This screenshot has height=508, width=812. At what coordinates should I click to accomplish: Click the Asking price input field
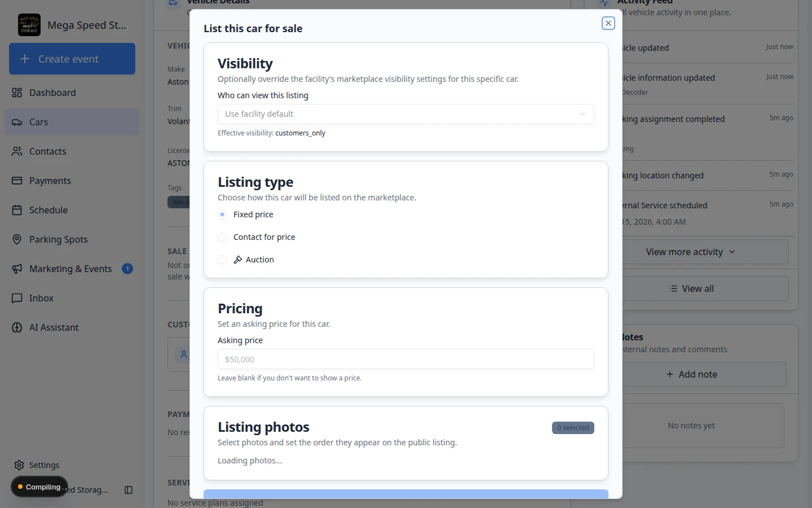[406, 359]
